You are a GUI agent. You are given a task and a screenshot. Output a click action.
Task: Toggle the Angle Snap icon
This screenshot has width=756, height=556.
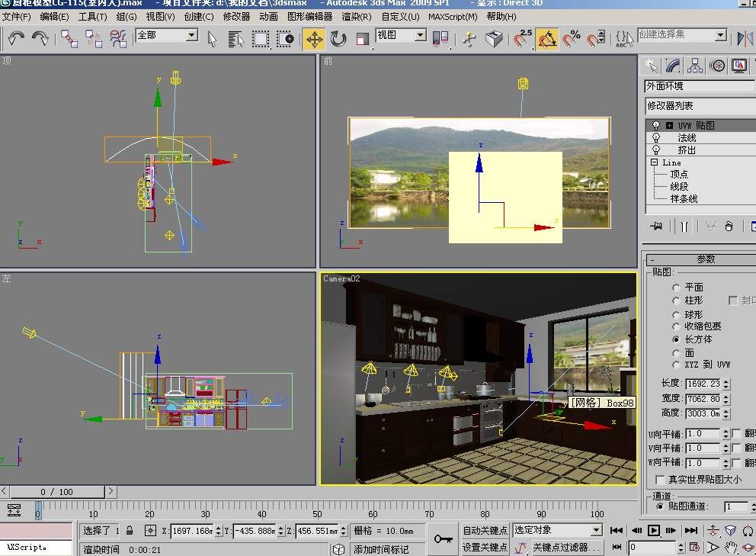546,39
